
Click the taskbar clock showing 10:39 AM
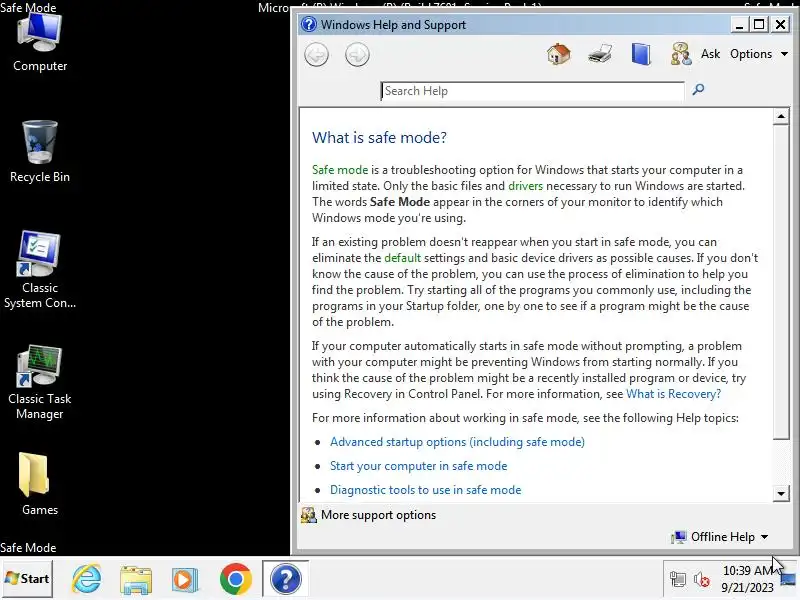pos(747,579)
